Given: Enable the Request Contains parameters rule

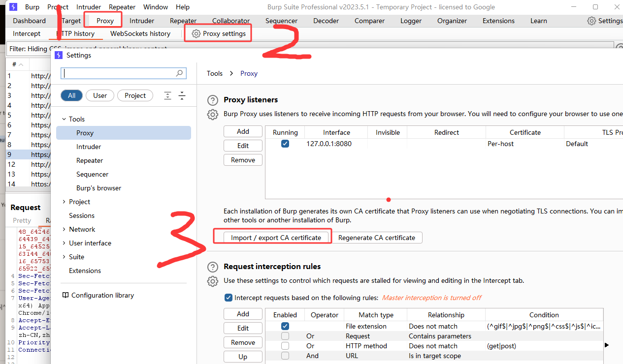Looking at the screenshot, I should 285,336.
